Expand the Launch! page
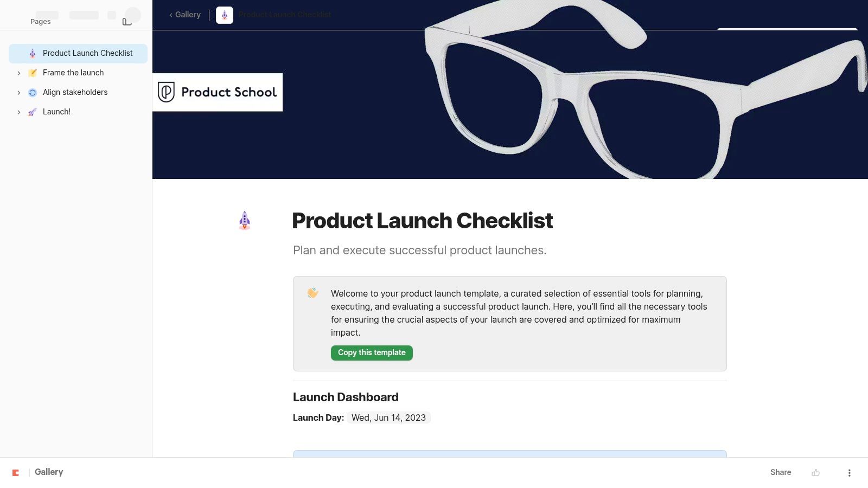868x488 pixels. [x=19, y=111]
